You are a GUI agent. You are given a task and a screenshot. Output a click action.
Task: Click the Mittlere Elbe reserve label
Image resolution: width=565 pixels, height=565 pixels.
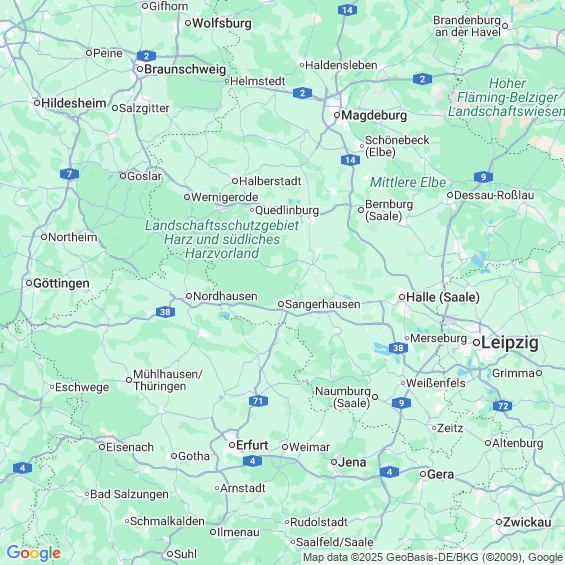(408, 182)
